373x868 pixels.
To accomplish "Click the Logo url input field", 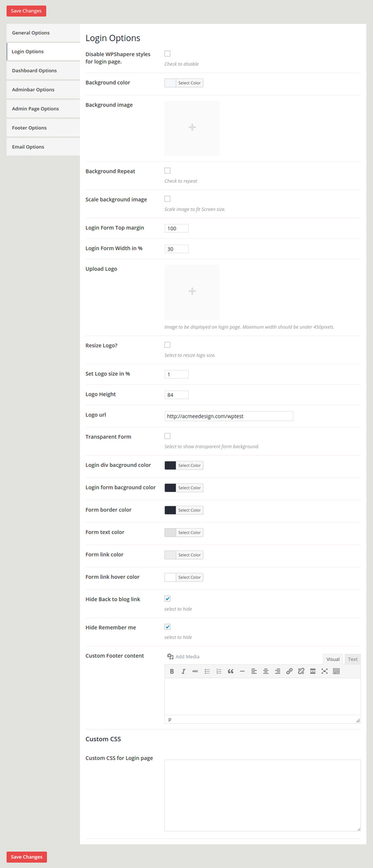I will 229,416.
